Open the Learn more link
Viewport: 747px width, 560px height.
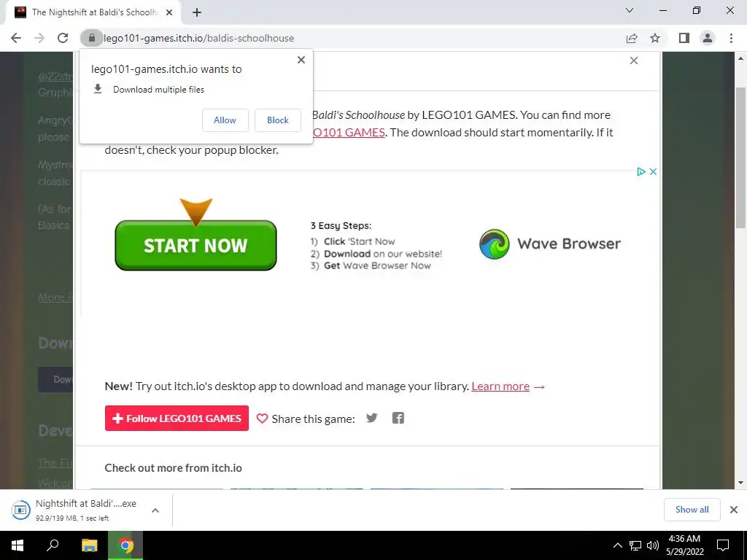(x=500, y=386)
